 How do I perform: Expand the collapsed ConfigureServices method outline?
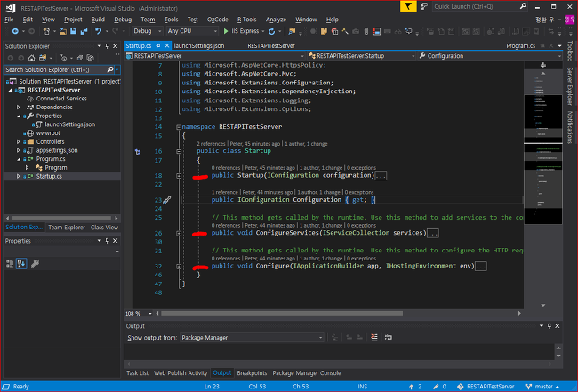coord(179,234)
